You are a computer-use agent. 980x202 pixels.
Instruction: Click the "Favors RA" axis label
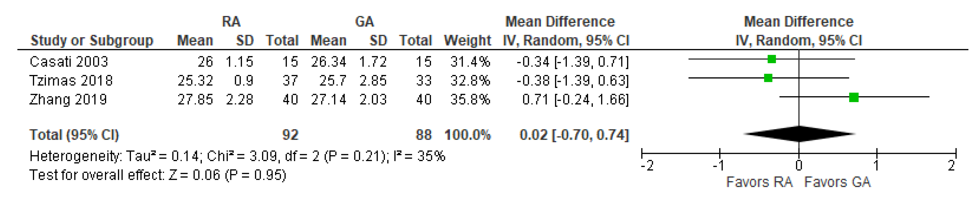[x=759, y=182]
